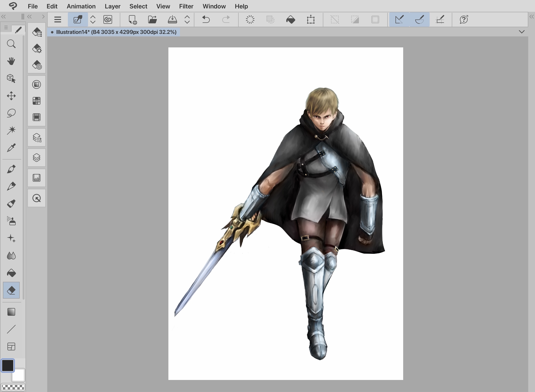Screen dimensions: 535x392
Task: Open the Edit menu
Action: click(52, 6)
